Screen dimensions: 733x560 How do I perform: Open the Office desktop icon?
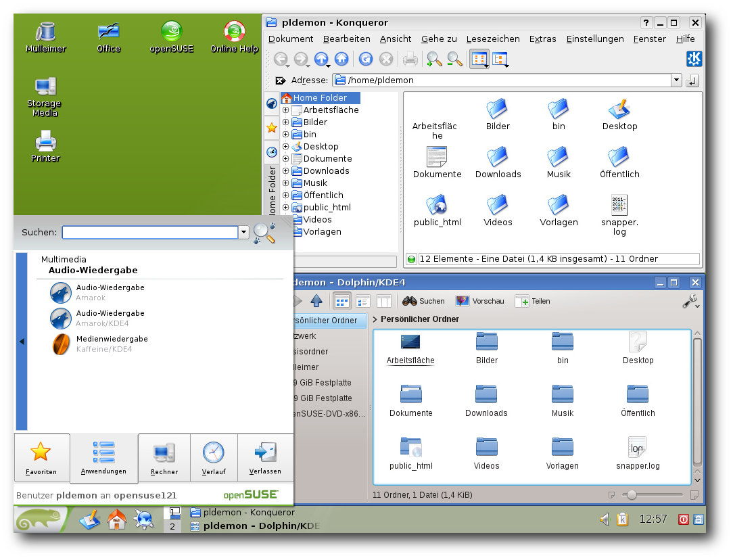[x=108, y=37]
